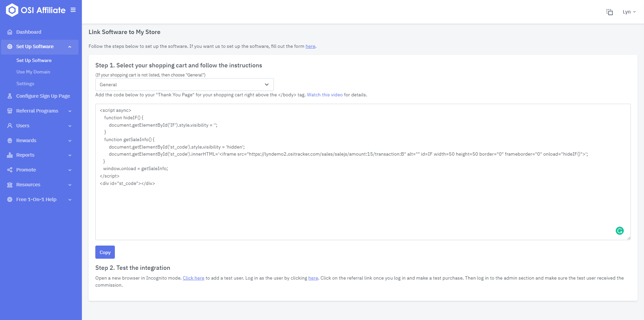The image size is (644, 320).
Task: Open Use My Domain submenu item
Action: [x=33, y=72]
